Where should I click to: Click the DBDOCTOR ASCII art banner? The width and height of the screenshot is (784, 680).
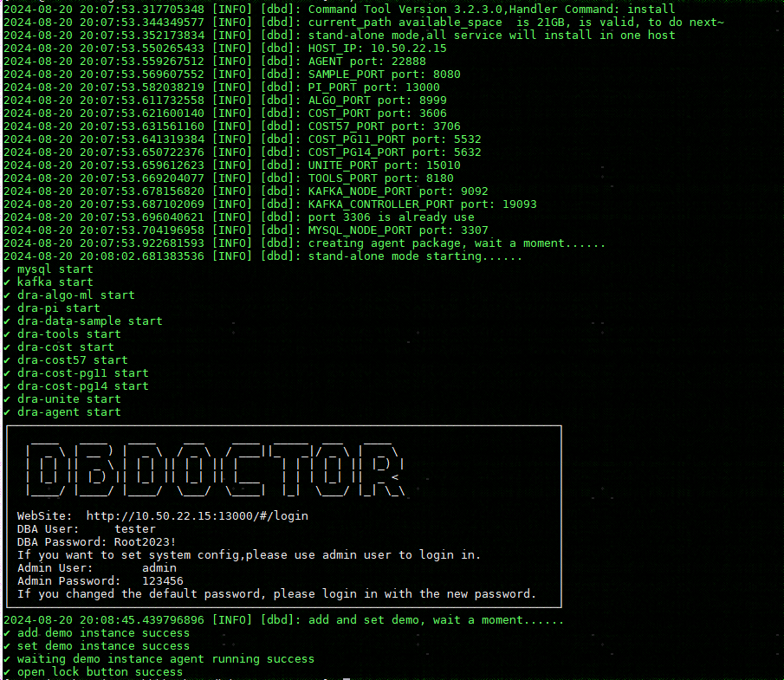(215, 470)
